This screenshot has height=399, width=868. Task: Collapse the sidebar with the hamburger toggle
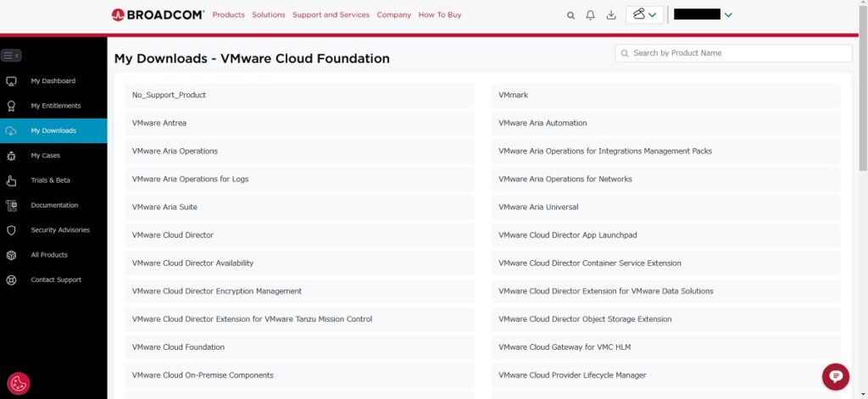click(x=11, y=55)
